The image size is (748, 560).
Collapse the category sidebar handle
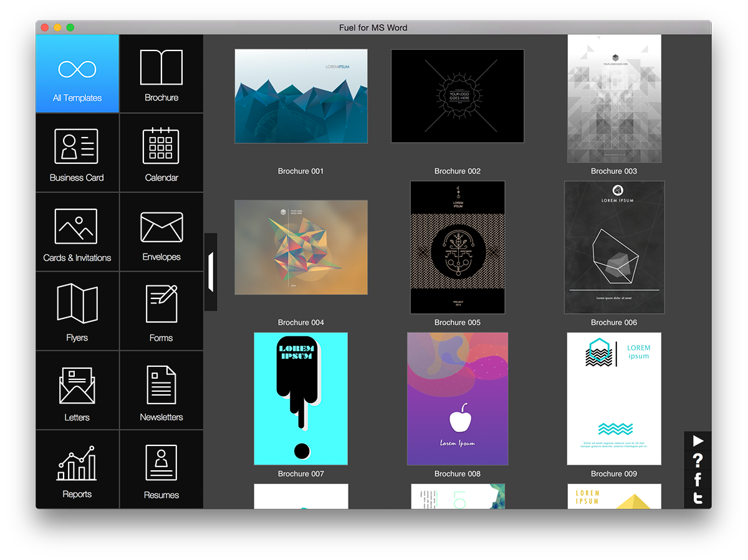(211, 272)
